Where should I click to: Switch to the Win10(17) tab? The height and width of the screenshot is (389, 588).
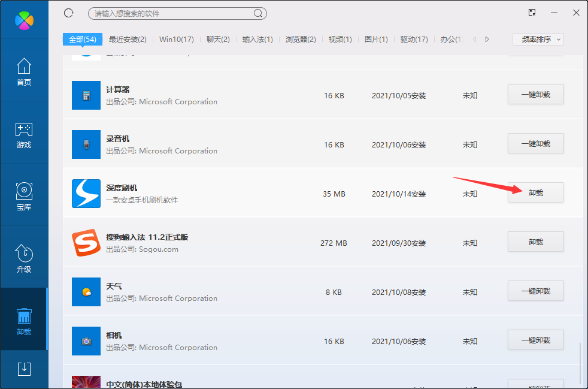click(x=176, y=40)
